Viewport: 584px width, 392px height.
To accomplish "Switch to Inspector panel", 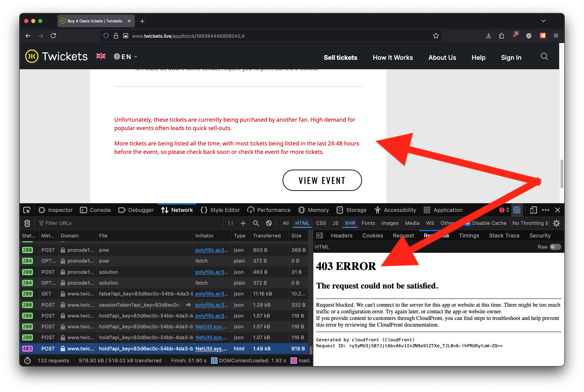I will 56,210.
